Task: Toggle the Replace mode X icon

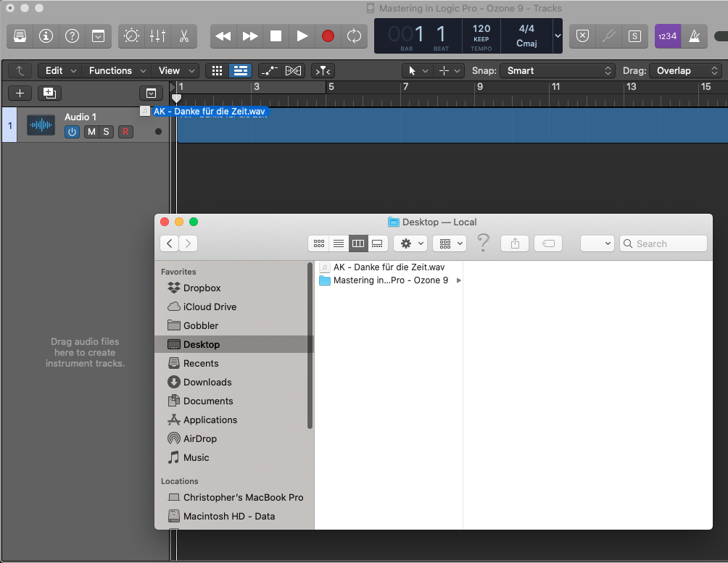Action: pos(582,36)
